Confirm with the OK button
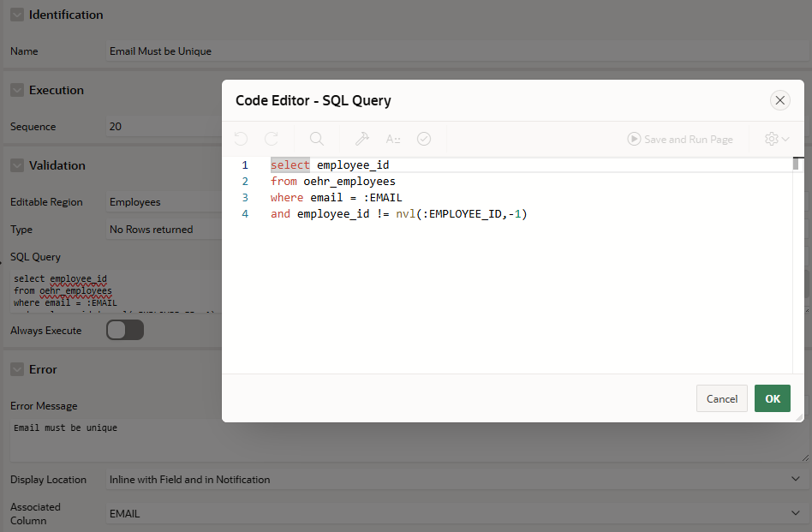The image size is (812, 532). pyautogui.click(x=772, y=398)
